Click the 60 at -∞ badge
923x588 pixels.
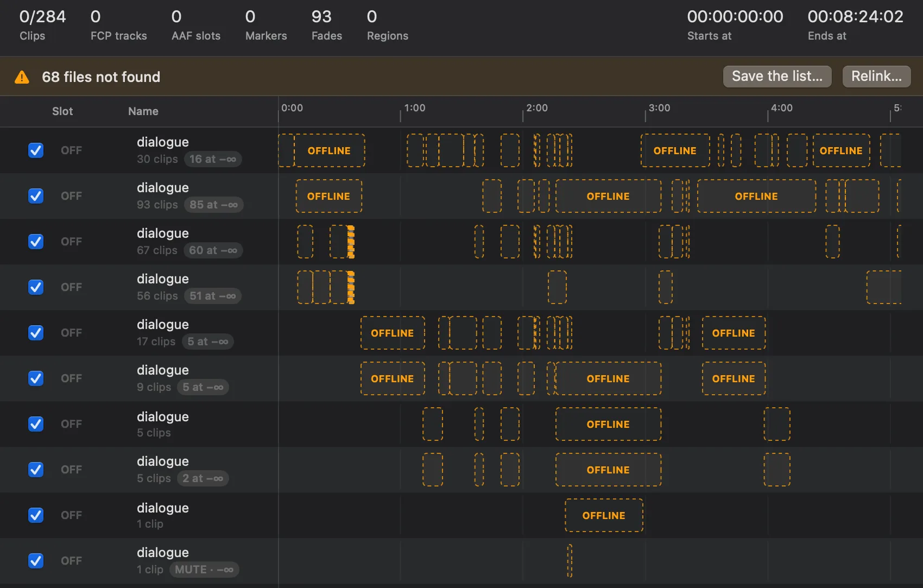click(213, 250)
